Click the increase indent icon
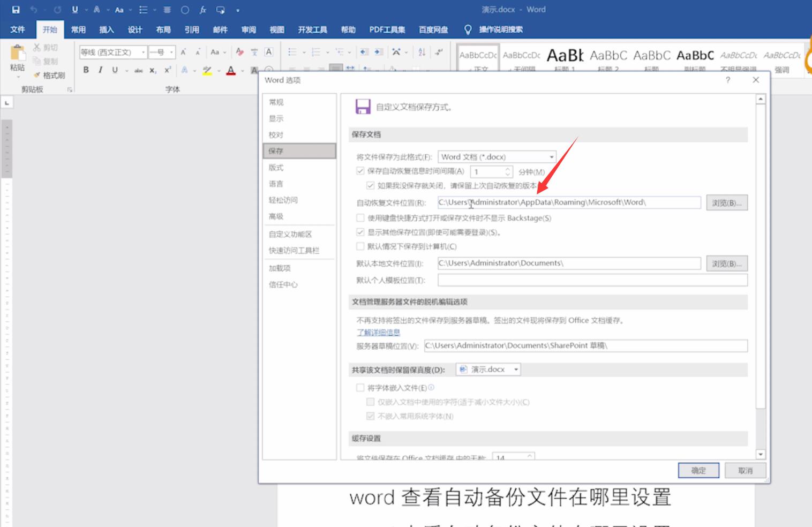This screenshot has width=812, height=527. [x=379, y=52]
